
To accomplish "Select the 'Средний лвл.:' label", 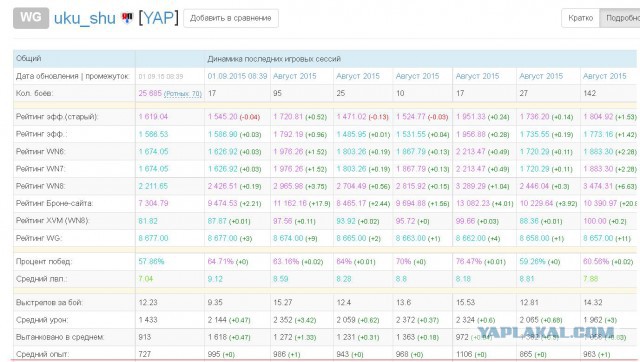I will coord(42,279).
